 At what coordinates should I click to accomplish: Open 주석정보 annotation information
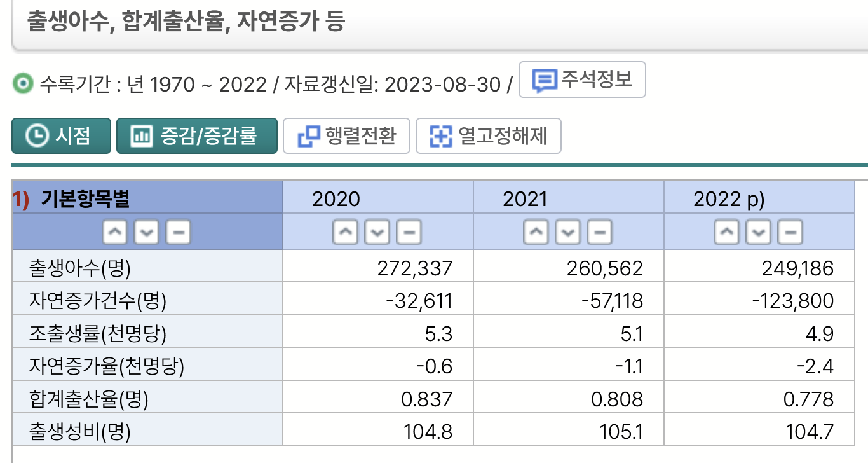(x=581, y=79)
